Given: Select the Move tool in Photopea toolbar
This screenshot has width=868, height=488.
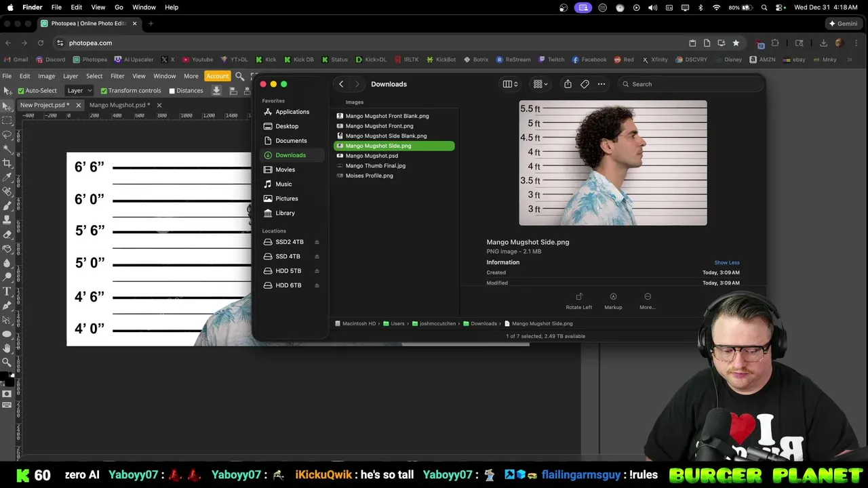Looking at the screenshot, I should click(x=7, y=106).
